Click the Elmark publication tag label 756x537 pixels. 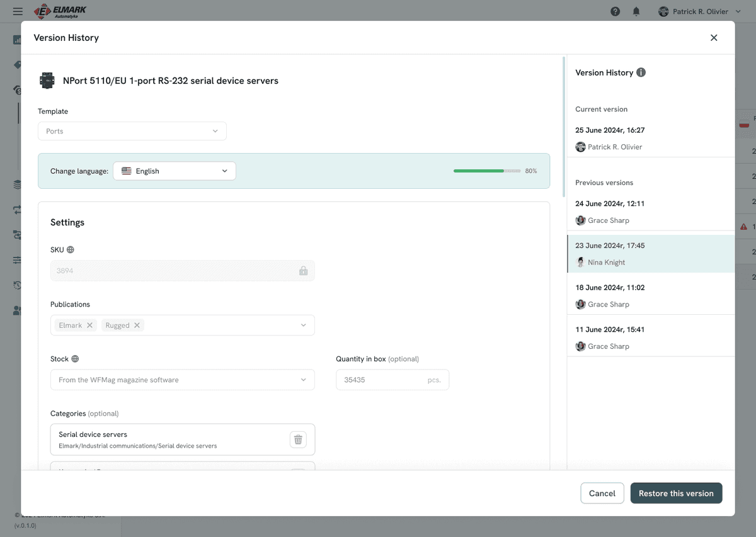coord(71,325)
